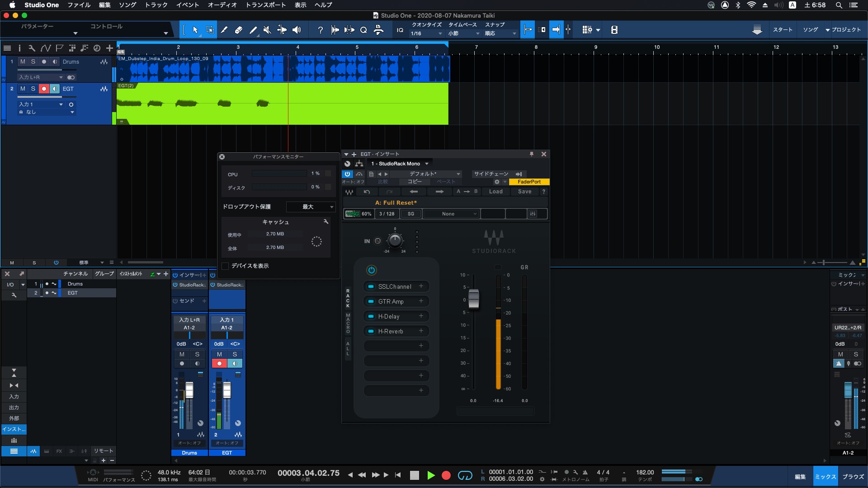Click the Load button in StudioRack
This screenshot has height=488, width=868.
[x=496, y=192]
